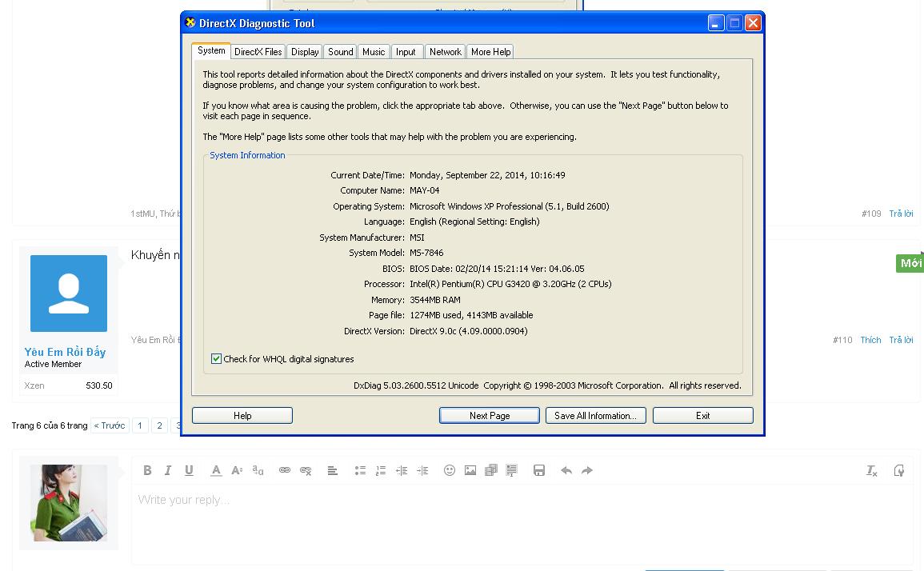
Task: Open the DirectX Files tab
Action: (x=258, y=52)
